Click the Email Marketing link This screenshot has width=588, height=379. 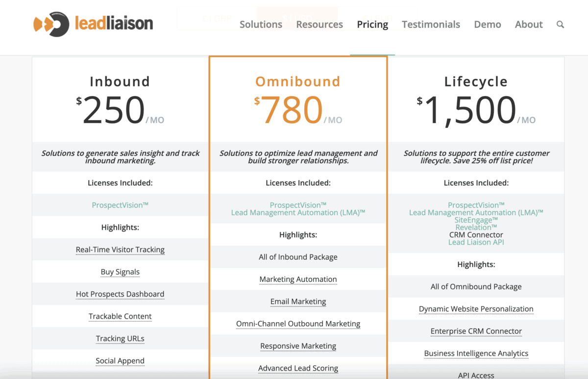point(298,302)
